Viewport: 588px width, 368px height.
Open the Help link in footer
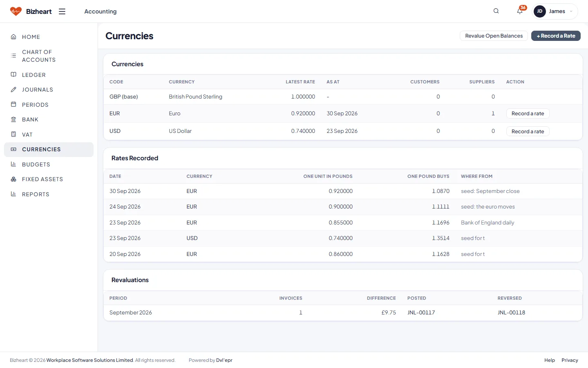(550, 360)
